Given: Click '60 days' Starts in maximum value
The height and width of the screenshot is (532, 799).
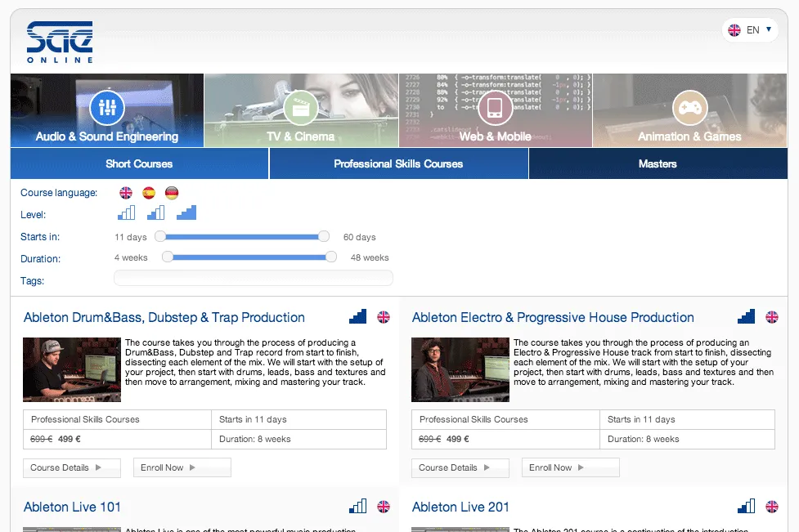Looking at the screenshot, I should [x=359, y=237].
